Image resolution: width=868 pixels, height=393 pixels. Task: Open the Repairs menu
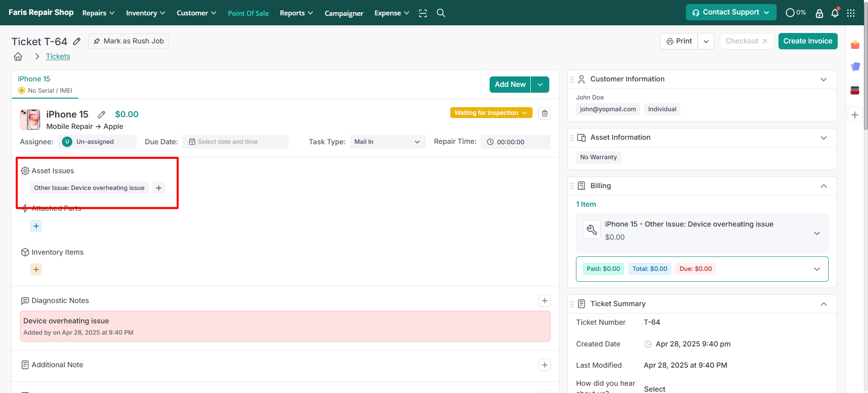click(x=99, y=13)
